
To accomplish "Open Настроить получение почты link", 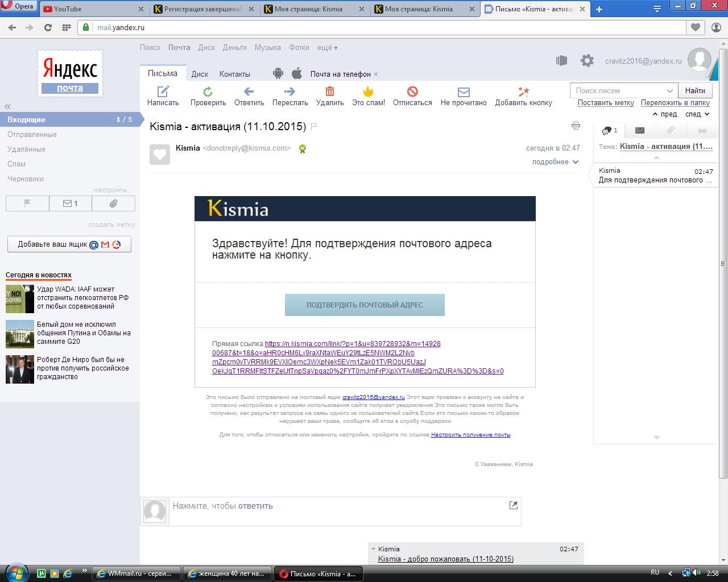I will point(471,435).
